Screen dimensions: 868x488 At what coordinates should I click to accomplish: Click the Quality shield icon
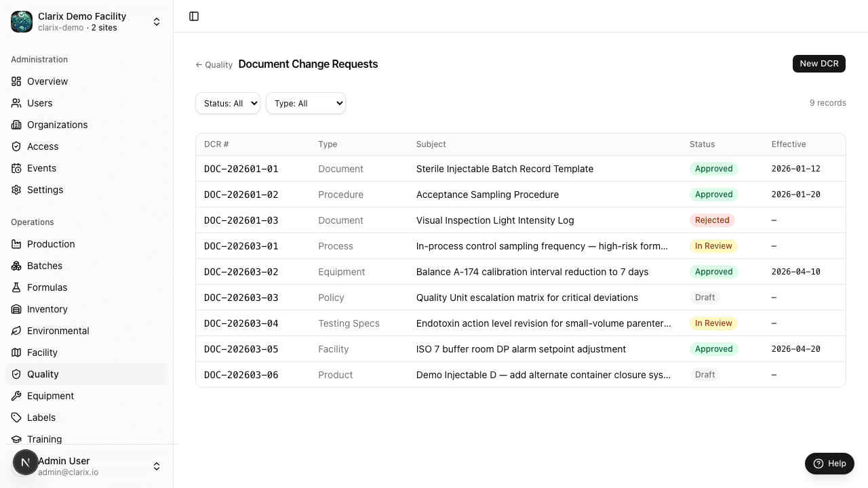[16, 374]
